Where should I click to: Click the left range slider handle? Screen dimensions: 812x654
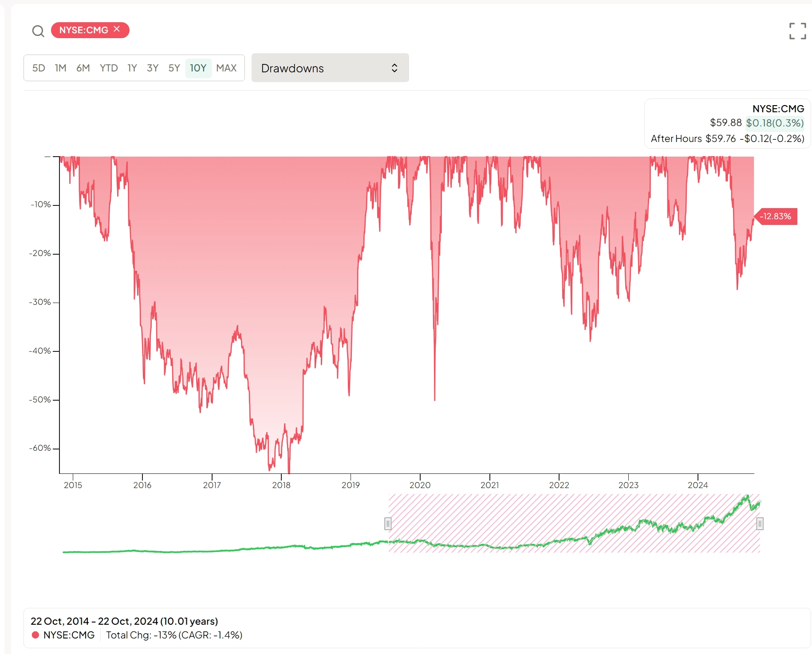[x=388, y=524]
